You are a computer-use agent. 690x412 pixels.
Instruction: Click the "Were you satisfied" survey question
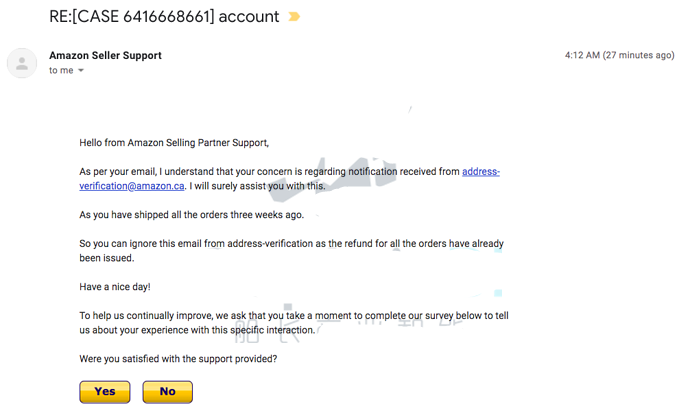point(178,359)
